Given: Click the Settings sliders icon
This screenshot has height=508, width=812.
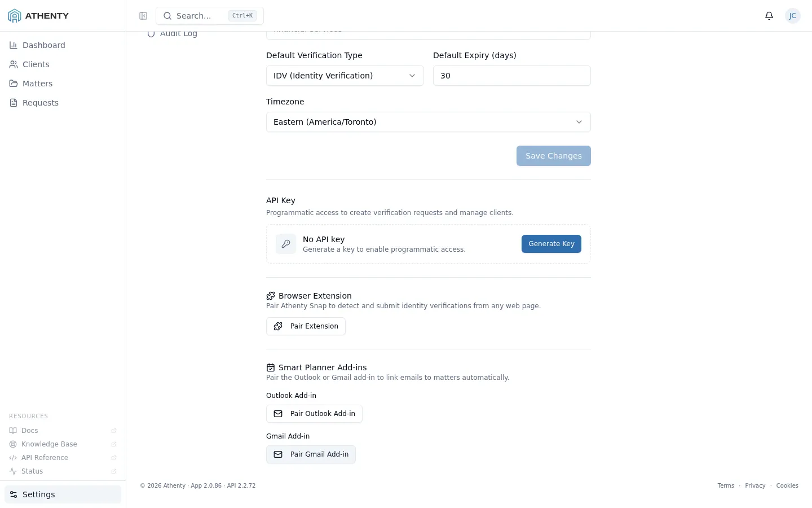Looking at the screenshot, I should 14,494.
